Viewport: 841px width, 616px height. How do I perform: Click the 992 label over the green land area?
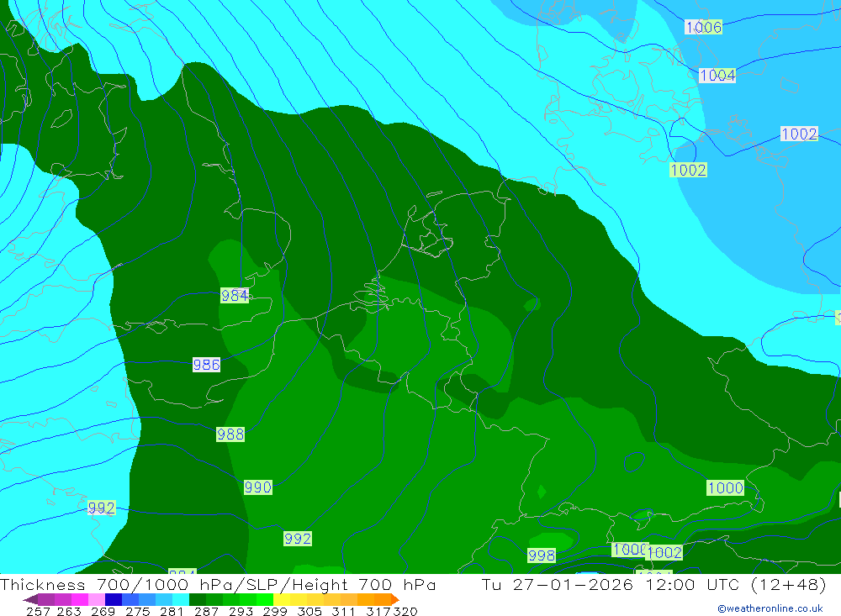tap(298, 538)
